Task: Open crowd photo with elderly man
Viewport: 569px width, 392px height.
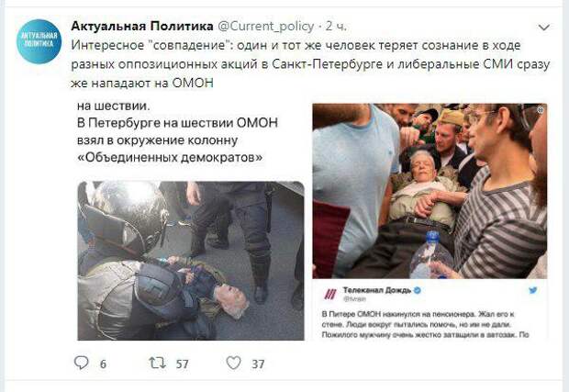Action: coord(430,191)
